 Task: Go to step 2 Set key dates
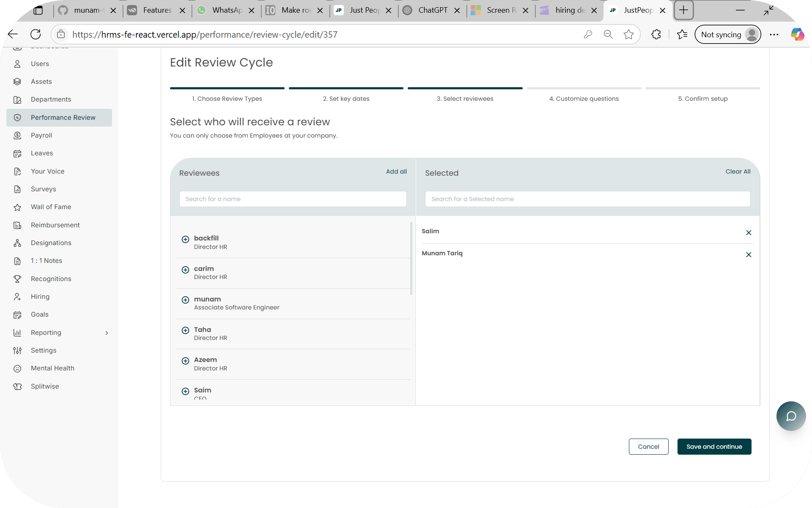point(346,99)
